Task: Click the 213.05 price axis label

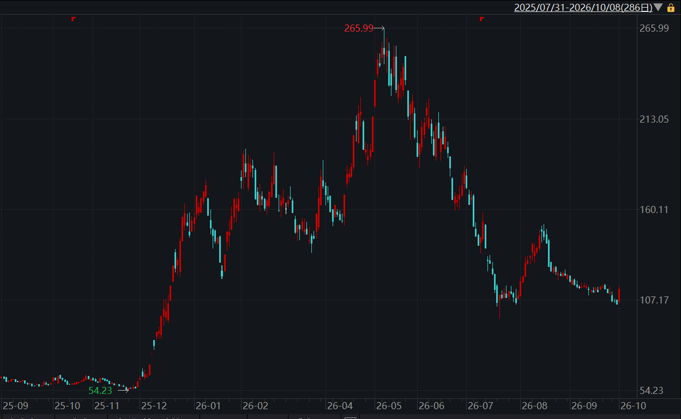Action: coord(654,119)
